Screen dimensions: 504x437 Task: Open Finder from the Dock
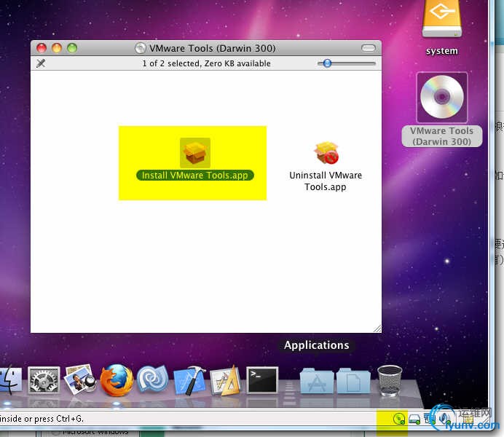point(9,380)
